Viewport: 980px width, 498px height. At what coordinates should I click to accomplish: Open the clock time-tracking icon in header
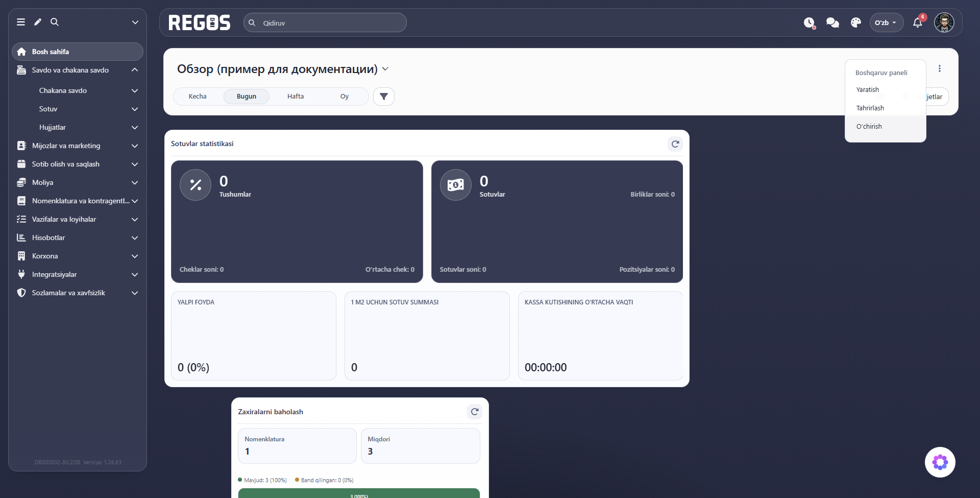click(x=810, y=22)
